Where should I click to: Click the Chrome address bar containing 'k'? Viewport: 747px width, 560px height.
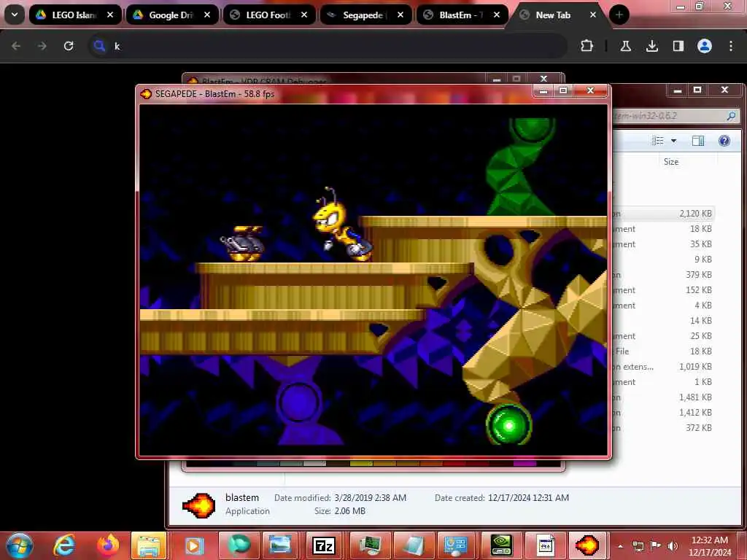[x=328, y=46]
